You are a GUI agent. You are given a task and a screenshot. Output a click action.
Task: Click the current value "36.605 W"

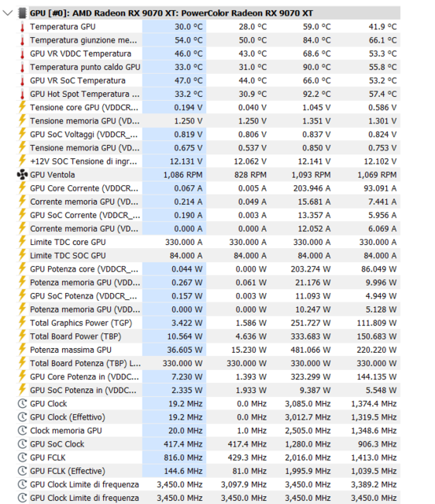pyautogui.click(x=185, y=350)
